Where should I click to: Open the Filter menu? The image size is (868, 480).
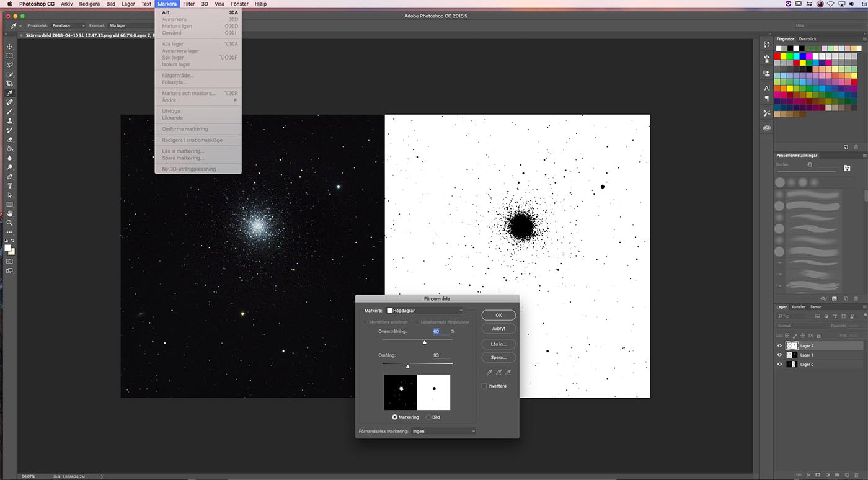(x=188, y=4)
